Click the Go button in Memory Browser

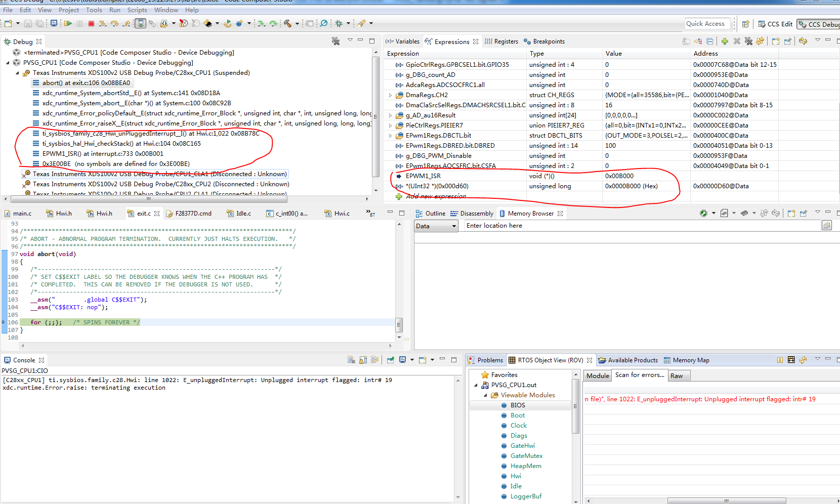tap(827, 226)
